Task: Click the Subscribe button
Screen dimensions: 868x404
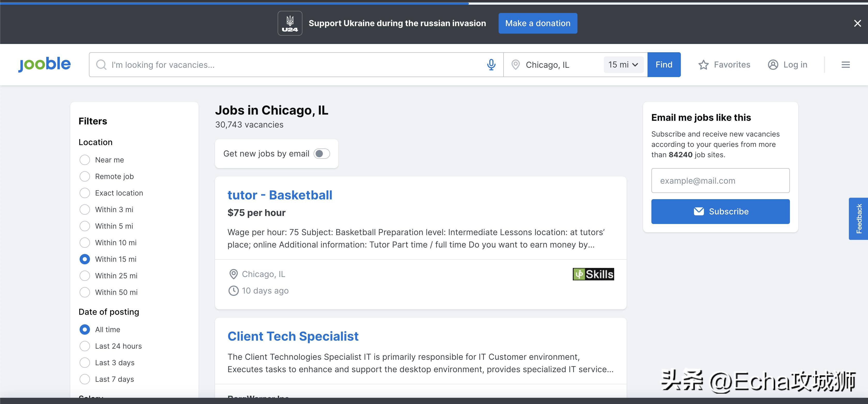Action: click(x=720, y=212)
